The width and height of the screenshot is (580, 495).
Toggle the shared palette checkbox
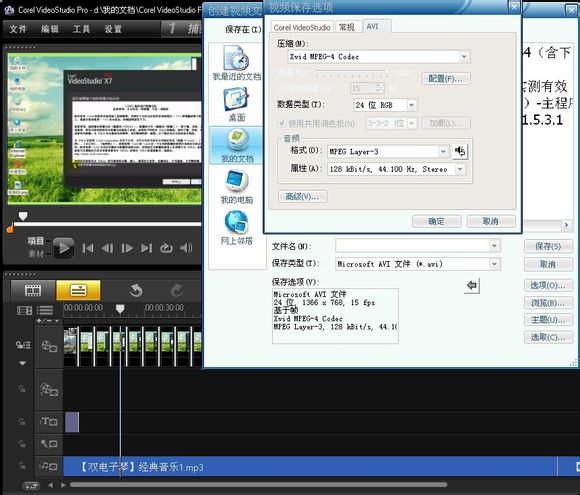coord(282,123)
